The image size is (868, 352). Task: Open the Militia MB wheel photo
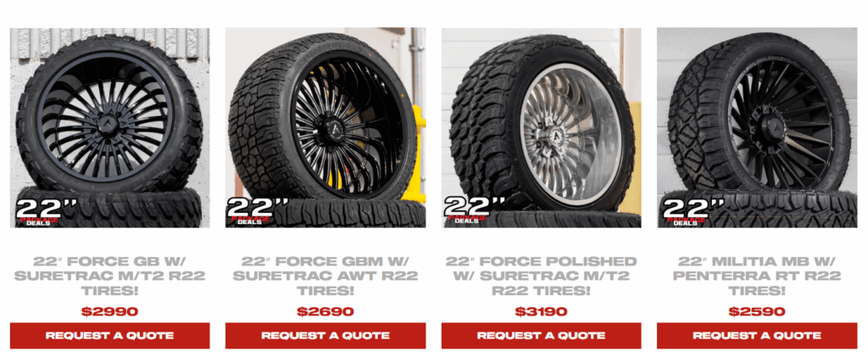(x=757, y=128)
